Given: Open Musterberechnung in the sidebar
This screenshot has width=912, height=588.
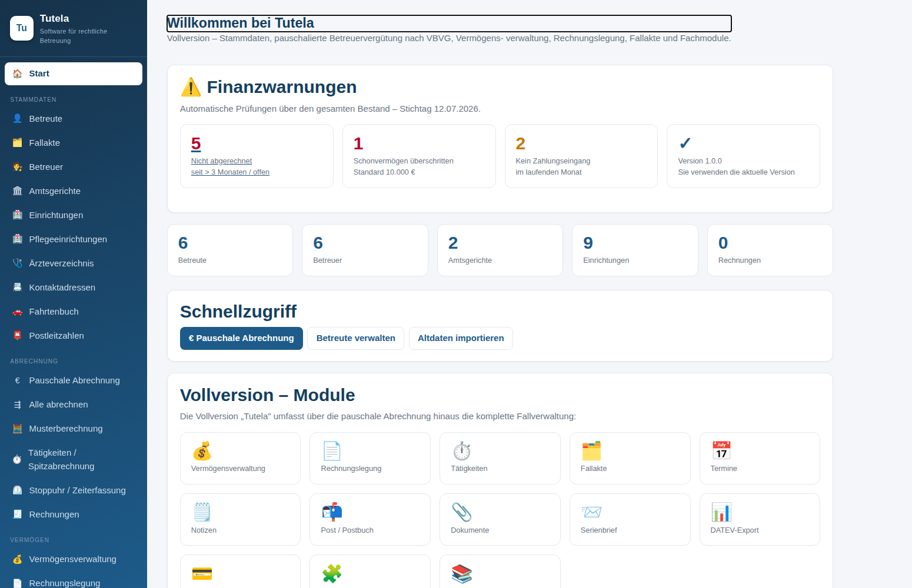Looking at the screenshot, I should (x=74, y=428).
